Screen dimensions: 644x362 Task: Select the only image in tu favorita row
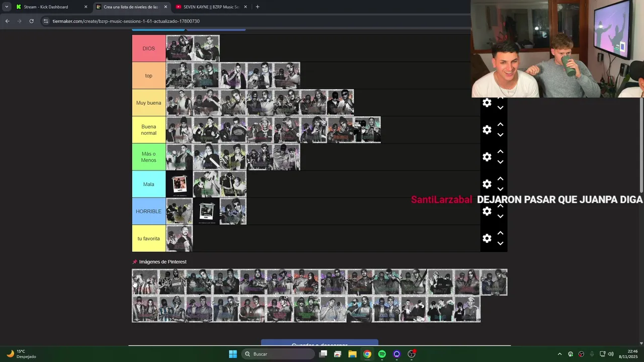(180, 238)
